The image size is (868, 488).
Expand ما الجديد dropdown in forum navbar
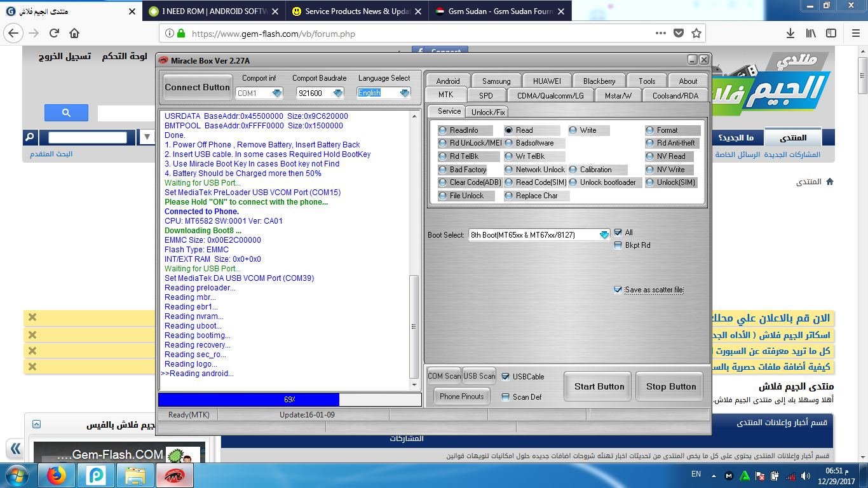coord(736,137)
